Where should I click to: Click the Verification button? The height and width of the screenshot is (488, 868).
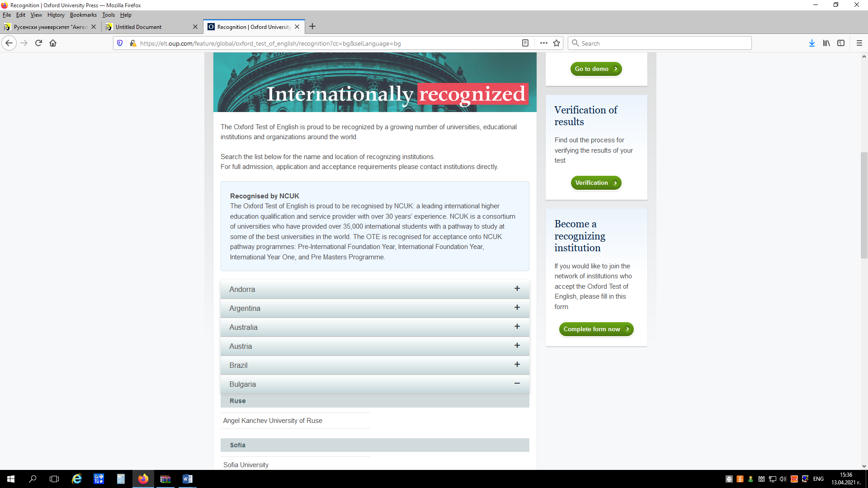pos(596,183)
